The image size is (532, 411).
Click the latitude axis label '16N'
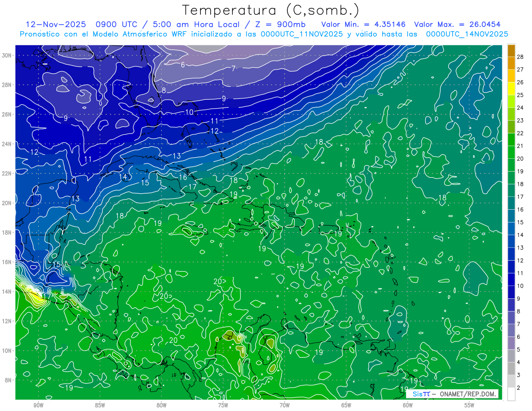click(x=6, y=262)
